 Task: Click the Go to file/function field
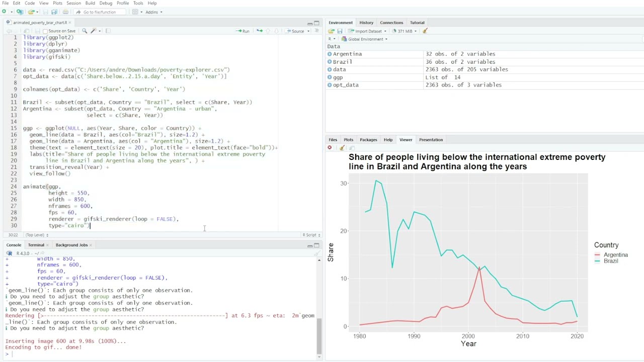(99, 12)
